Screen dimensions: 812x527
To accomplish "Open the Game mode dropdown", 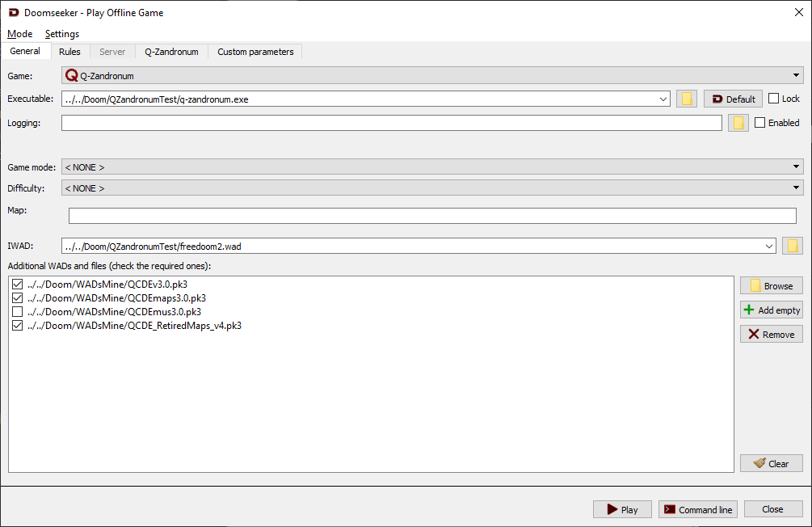I will point(432,167).
